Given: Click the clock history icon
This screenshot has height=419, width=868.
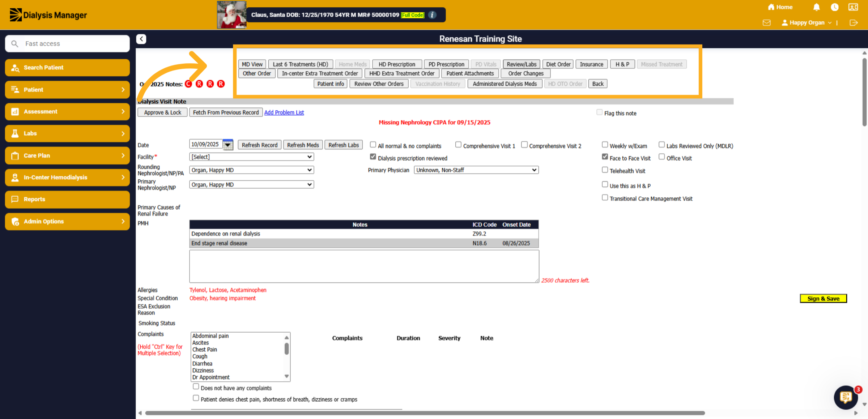Looking at the screenshot, I should coord(834,7).
